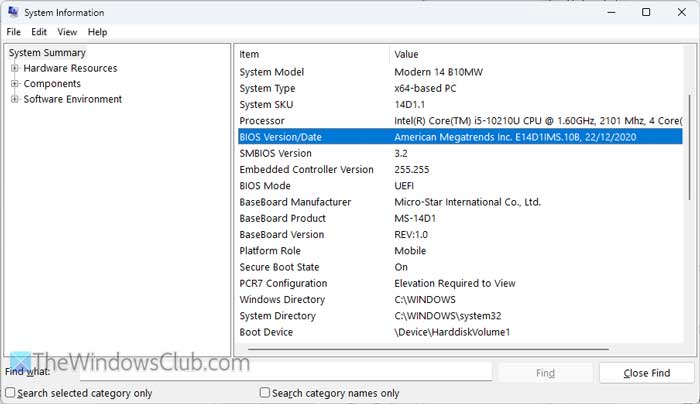This screenshot has height=404, width=700.
Task: Select Software Environment tree item
Action: click(73, 99)
